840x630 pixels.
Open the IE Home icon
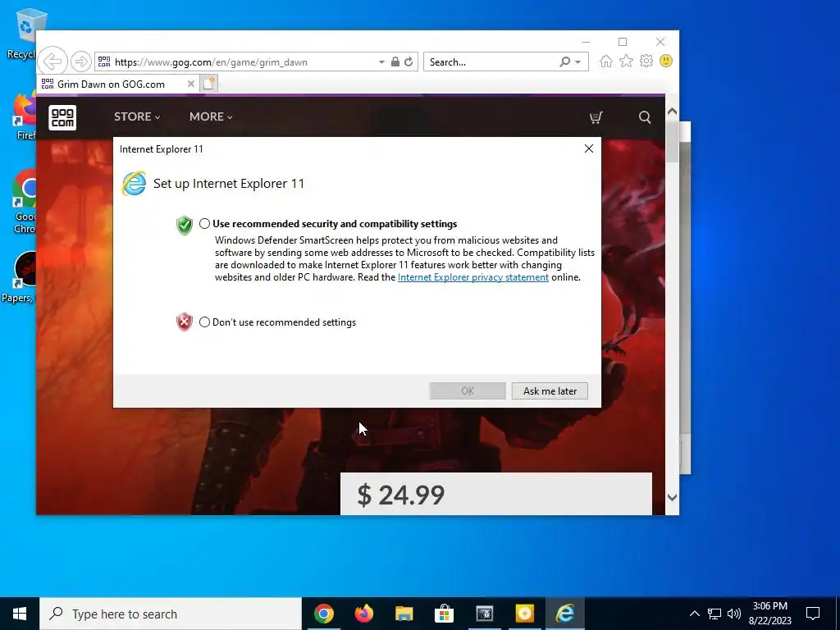click(606, 61)
